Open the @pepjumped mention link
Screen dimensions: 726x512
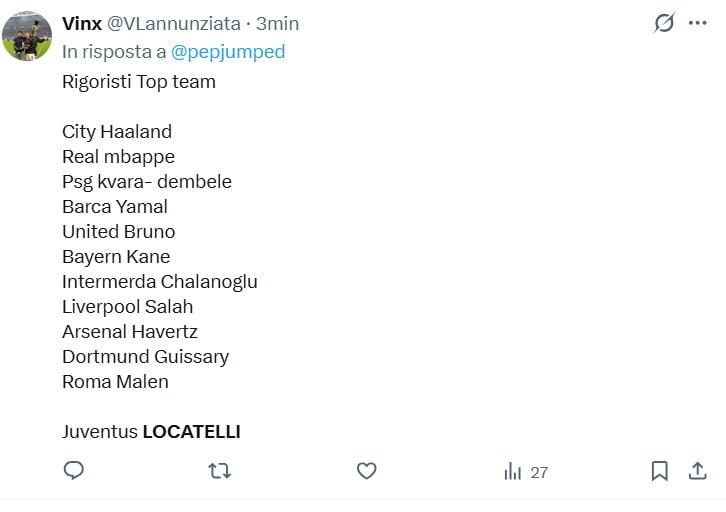pyautogui.click(x=228, y=52)
